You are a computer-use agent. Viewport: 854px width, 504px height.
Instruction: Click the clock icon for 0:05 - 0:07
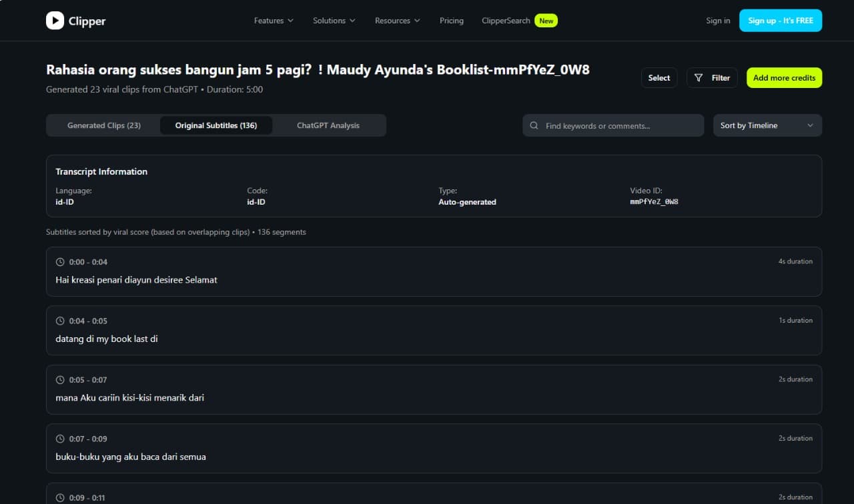(60, 380)
